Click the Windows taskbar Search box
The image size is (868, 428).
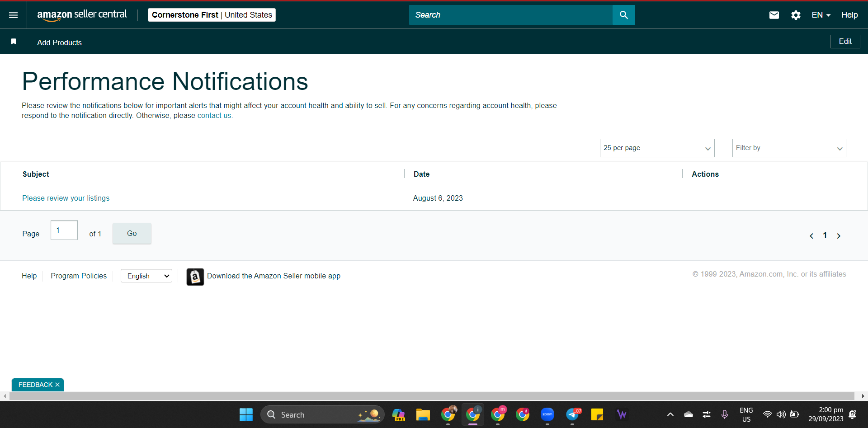pos(322,414)
